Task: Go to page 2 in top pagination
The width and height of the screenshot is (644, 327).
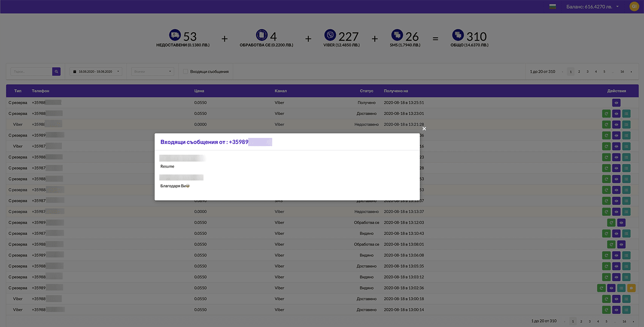Action: click(x=579, y=72)
